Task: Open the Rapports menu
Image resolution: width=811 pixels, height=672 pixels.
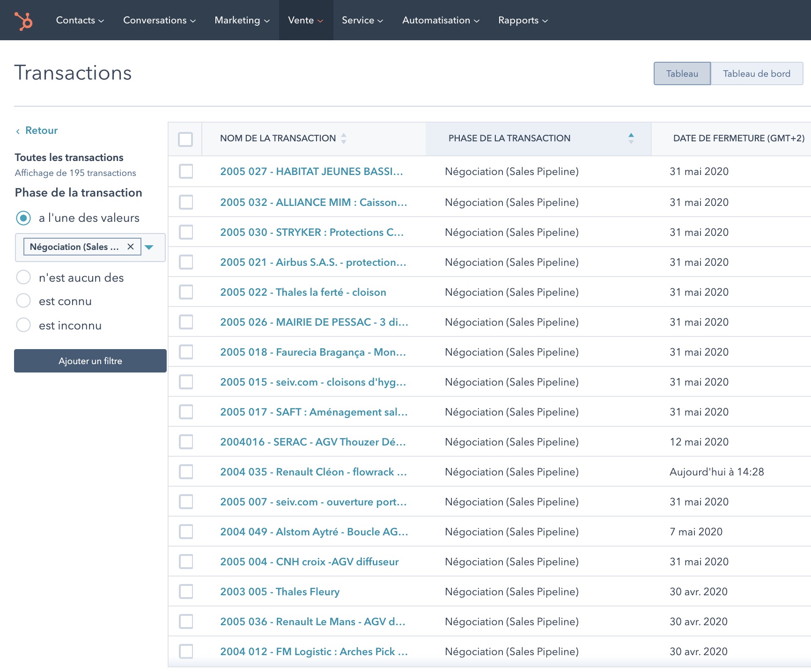Action: click(523, 20)
